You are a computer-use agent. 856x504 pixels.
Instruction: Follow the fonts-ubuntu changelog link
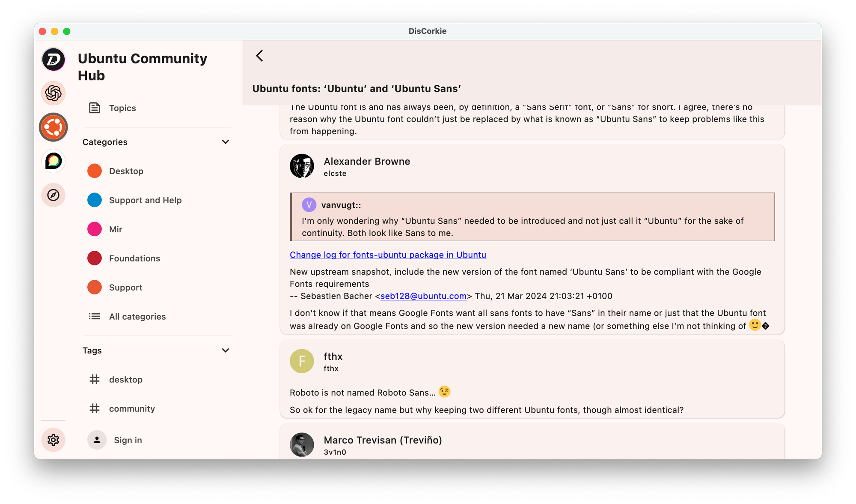(x=387, y=255)
